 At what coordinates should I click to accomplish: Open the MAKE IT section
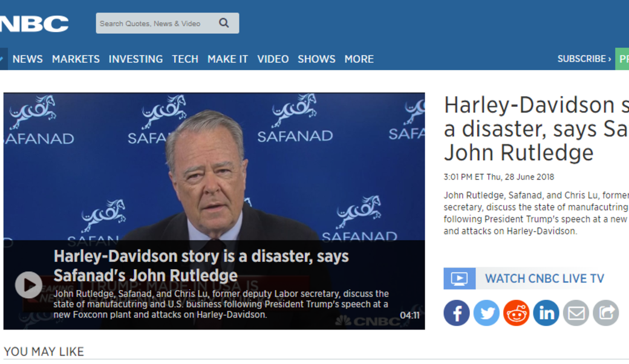227,59
